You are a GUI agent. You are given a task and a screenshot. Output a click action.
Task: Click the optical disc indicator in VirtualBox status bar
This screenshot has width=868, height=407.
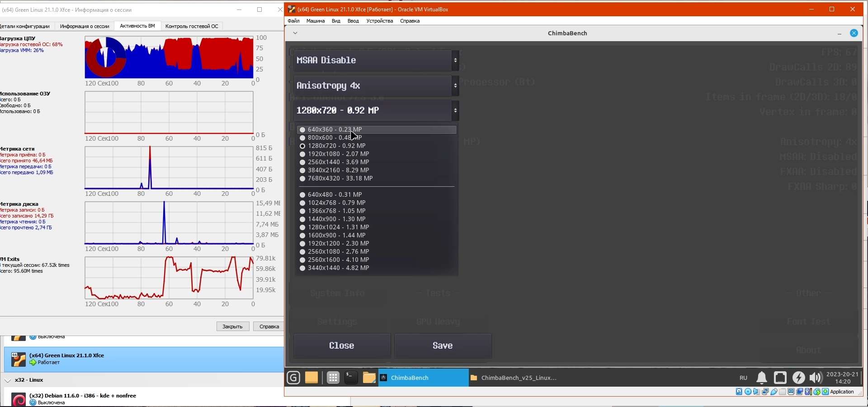coord(748,392)
